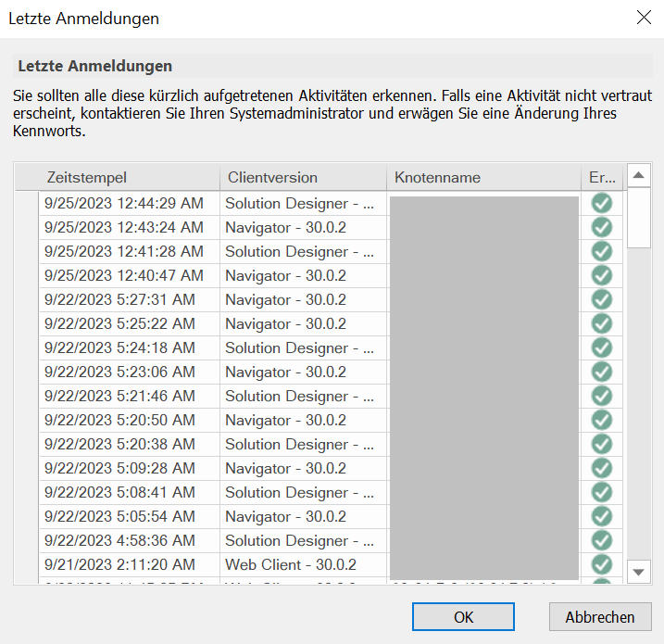Click Solution Designer cell at 12:41:28 AM

(x=303, y=251)
